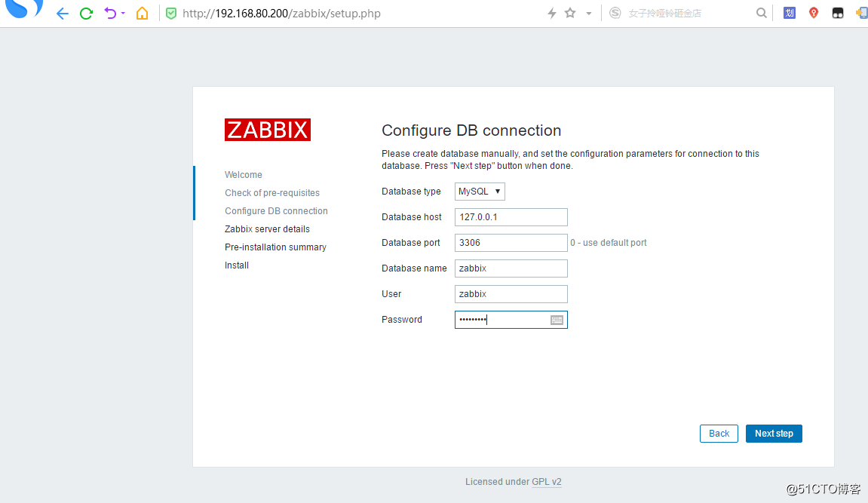Click inside the Database host input field
The width and height of the screenshot is (868, 503).
pos(511,216)
